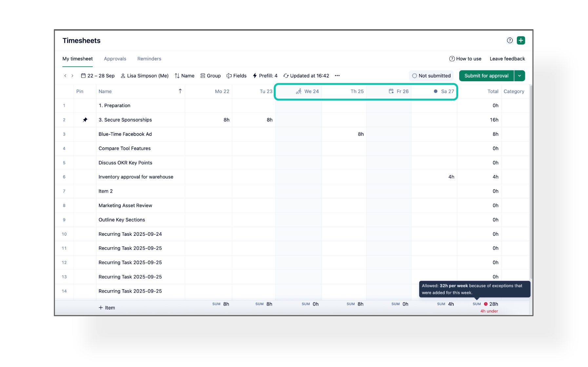
Task: Switch to My timesheet tab
Action: click(x=78, y=59)
